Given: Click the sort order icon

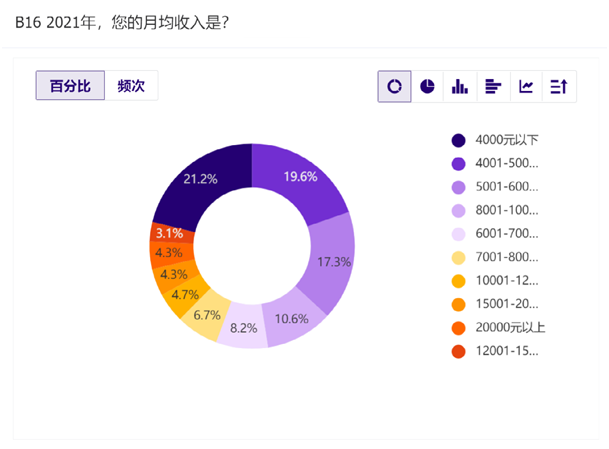Looking at the screenshot, I should (559, 87).
